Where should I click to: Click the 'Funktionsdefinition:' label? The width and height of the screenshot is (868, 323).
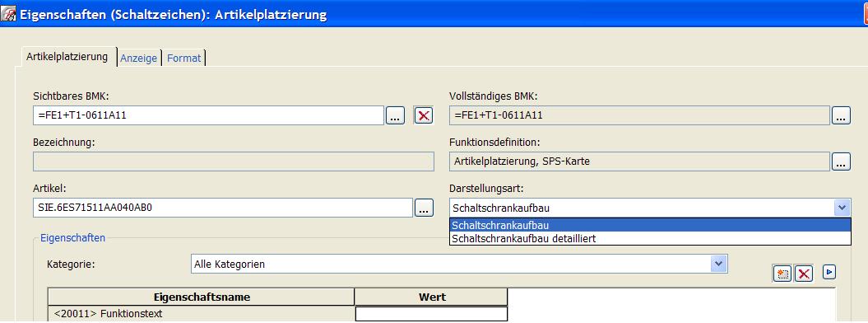coord(495,143)
